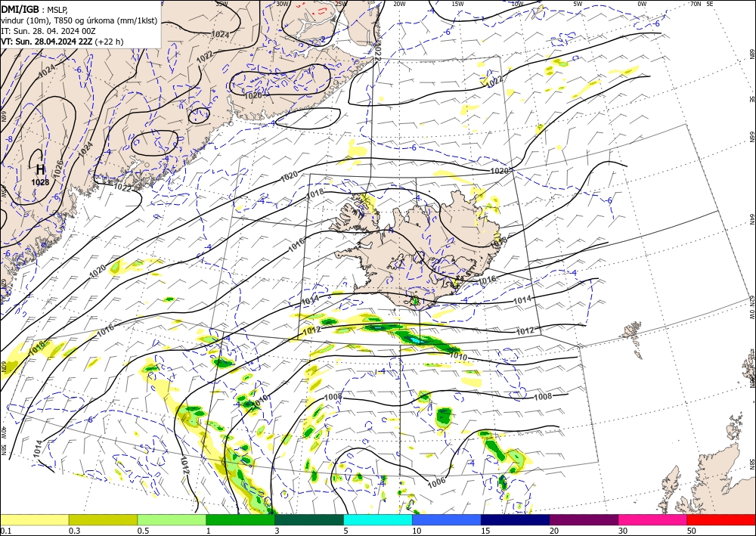Click the 'H' high-pressure marker over Greenland
Viewport: 756px width, 536px height.
point(41,169)
